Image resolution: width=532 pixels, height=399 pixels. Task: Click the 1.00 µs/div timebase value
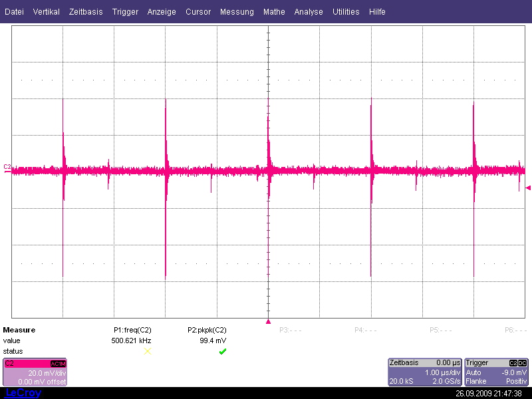point(442,372)
